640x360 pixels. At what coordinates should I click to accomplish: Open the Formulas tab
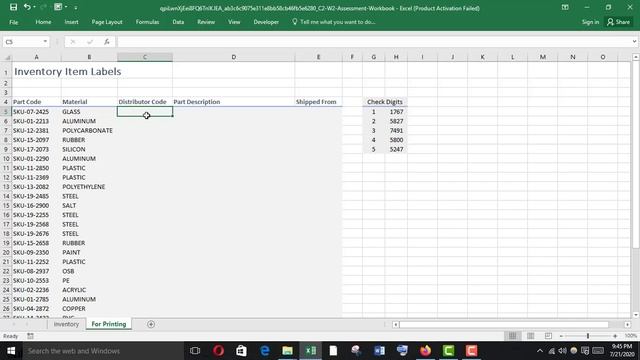pyautogui.click(x=147, y=22)
